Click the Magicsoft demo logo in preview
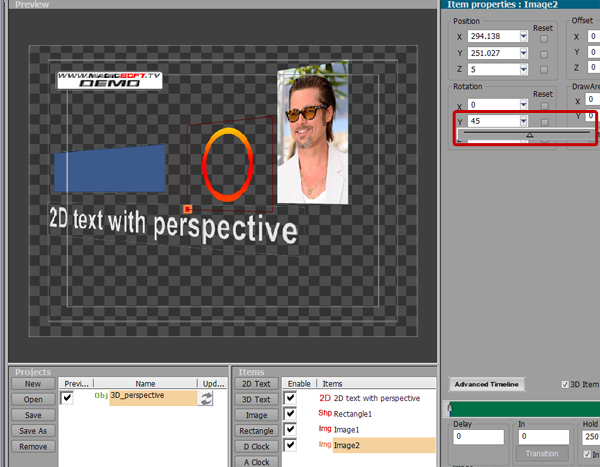This screenshot has height=467, width=600. click(x=110, y=80)
